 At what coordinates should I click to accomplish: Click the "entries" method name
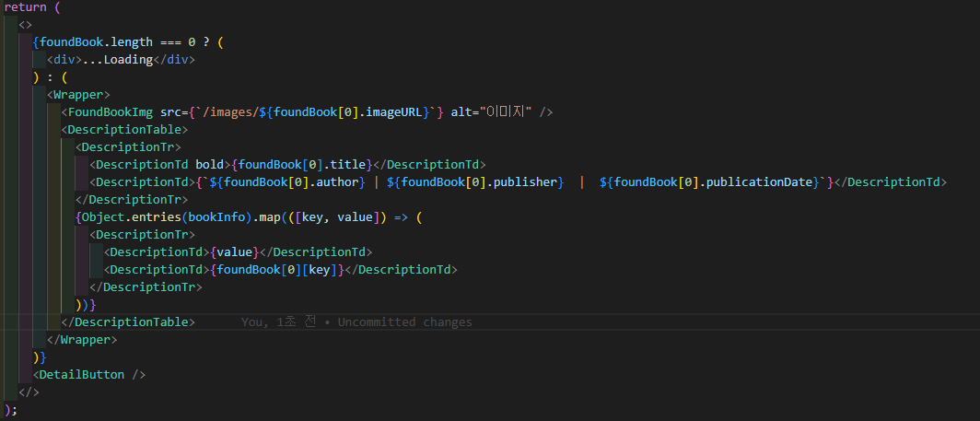coord(157,217)
